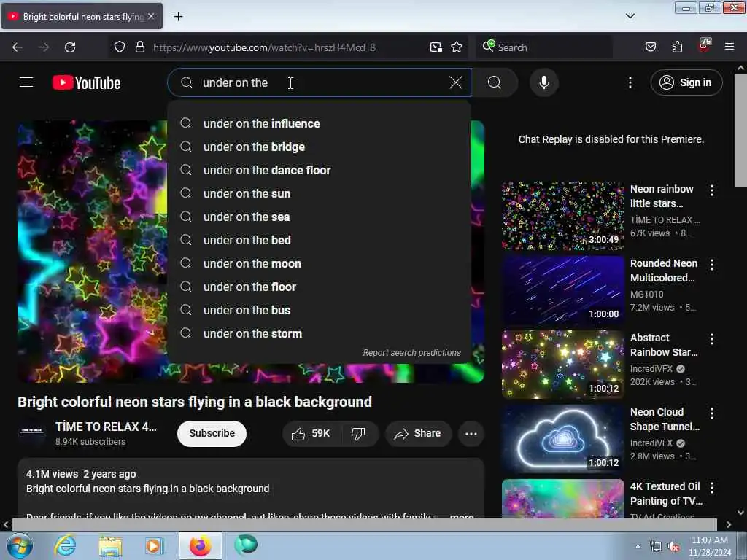747x560 pixels.
Task: Open options for Abstract Rainbow Star video
Action: [712, 339]
